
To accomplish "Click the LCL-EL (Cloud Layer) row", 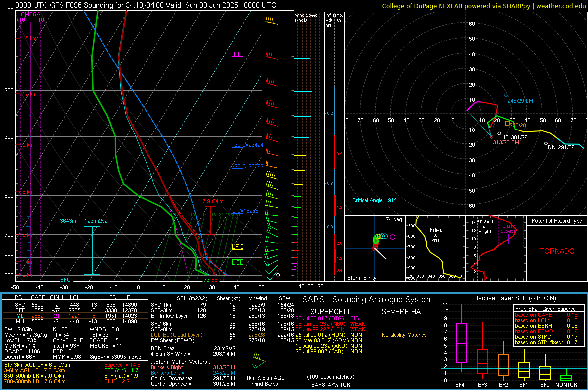I will [x=222, y=335].
